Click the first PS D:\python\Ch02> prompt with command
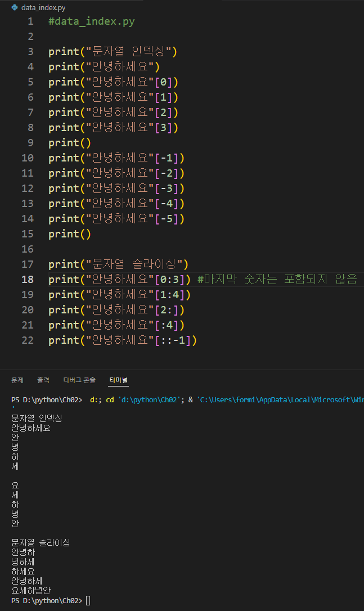 [47, 400]
